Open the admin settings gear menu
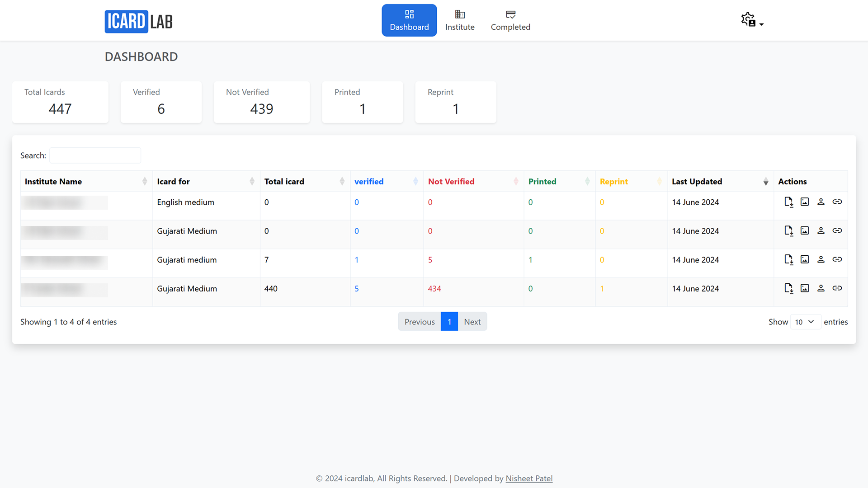 752,20
